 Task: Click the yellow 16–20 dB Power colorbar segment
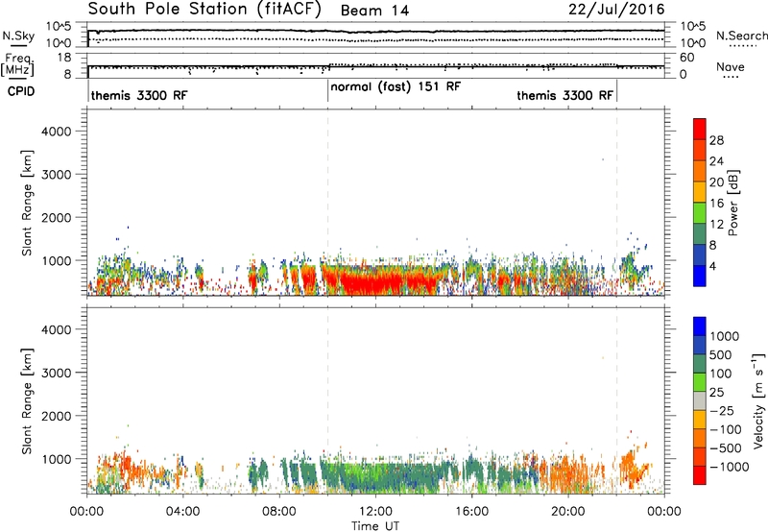pyautogui.click(x=700, y=192)
